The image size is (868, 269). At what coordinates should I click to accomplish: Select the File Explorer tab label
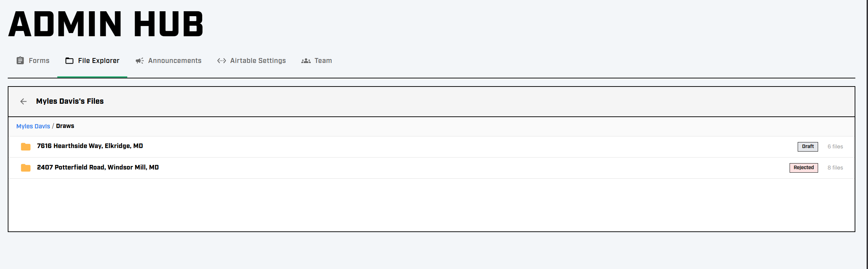pos(98,61)
